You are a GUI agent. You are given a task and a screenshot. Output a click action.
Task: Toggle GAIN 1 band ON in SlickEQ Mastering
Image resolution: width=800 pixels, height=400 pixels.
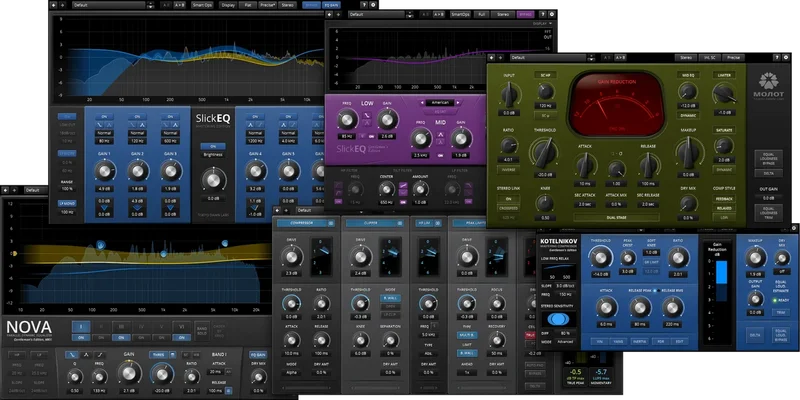104,116
